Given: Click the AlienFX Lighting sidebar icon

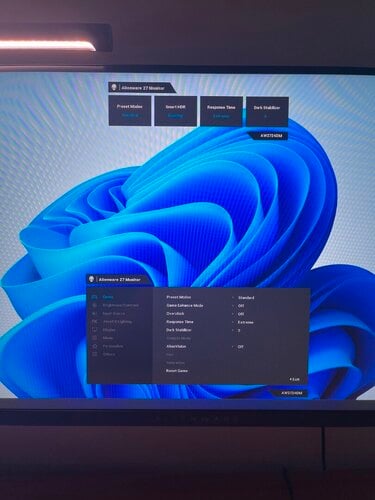Looking at the screenshot, I should pyautogui.click(x=95, y=322).
